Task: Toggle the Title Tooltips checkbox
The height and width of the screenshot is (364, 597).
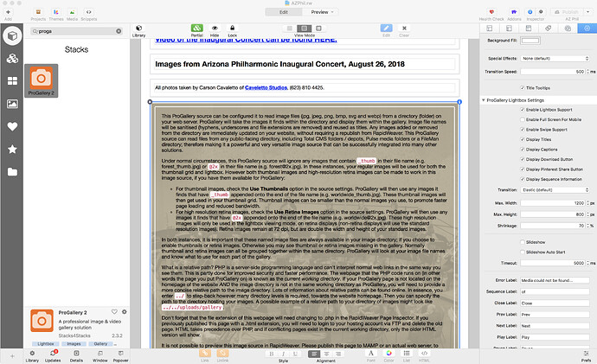Action: point(523,88)
